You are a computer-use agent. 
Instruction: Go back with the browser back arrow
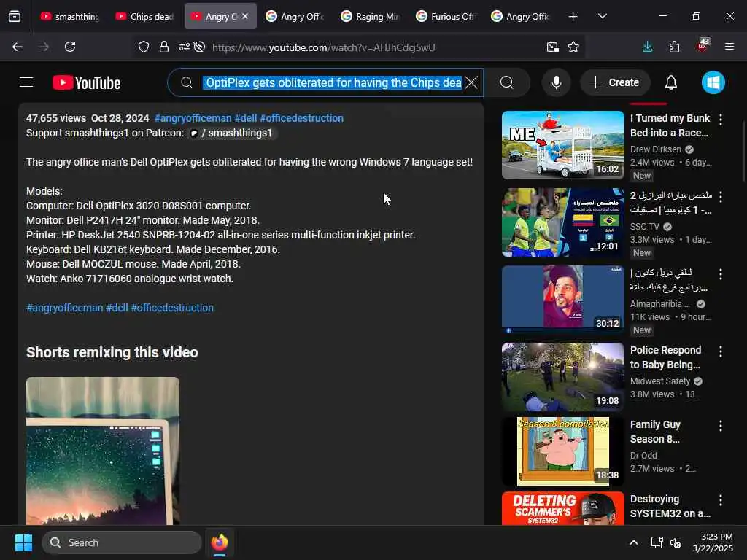18,47
